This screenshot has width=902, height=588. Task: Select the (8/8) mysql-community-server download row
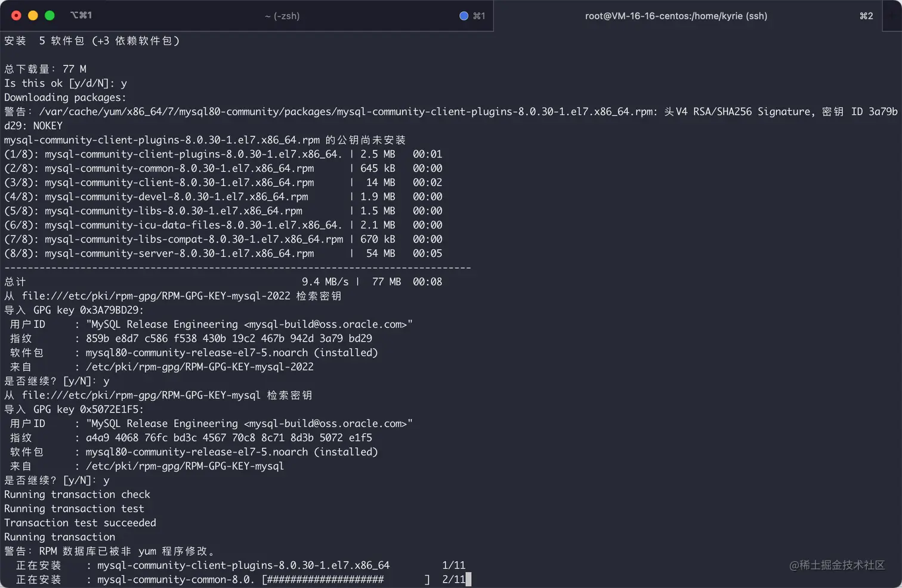click(x=223, y=253)
